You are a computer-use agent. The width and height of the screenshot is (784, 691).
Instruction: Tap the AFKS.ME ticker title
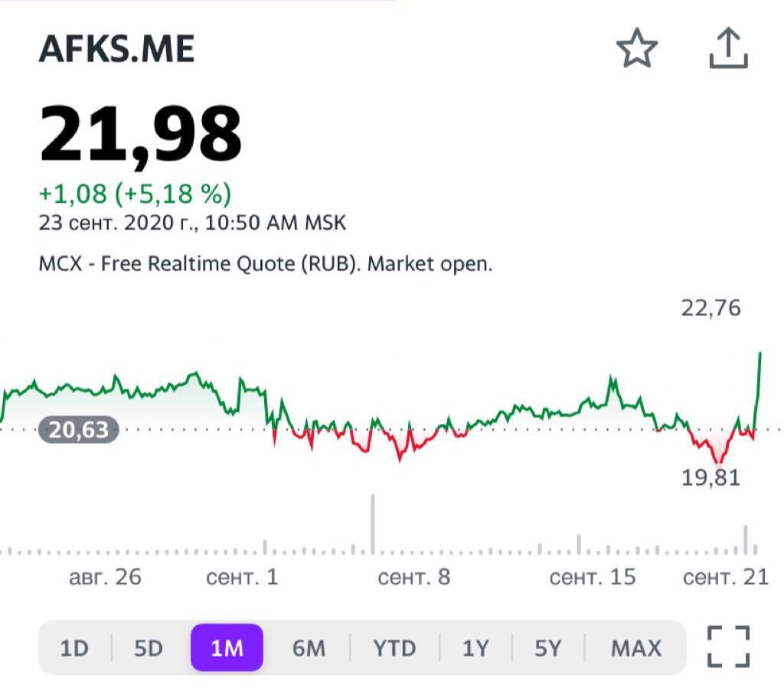[117, 50]
